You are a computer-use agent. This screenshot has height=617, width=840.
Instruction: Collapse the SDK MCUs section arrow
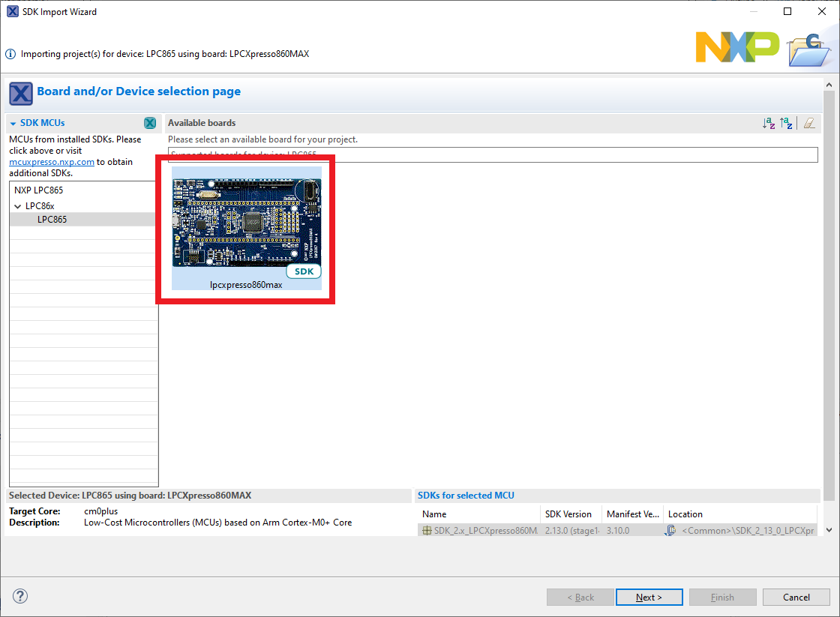[13, 123]
